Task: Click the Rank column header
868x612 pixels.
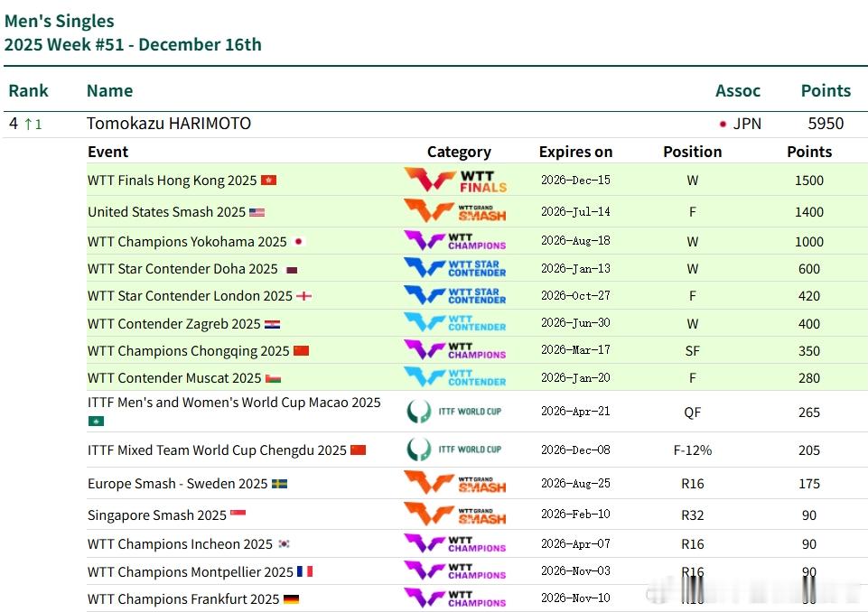Action: [x=28, y=91]
